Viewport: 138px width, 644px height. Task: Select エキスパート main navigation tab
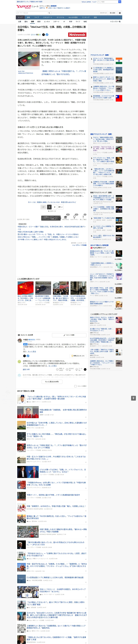(x=48, y=17)
